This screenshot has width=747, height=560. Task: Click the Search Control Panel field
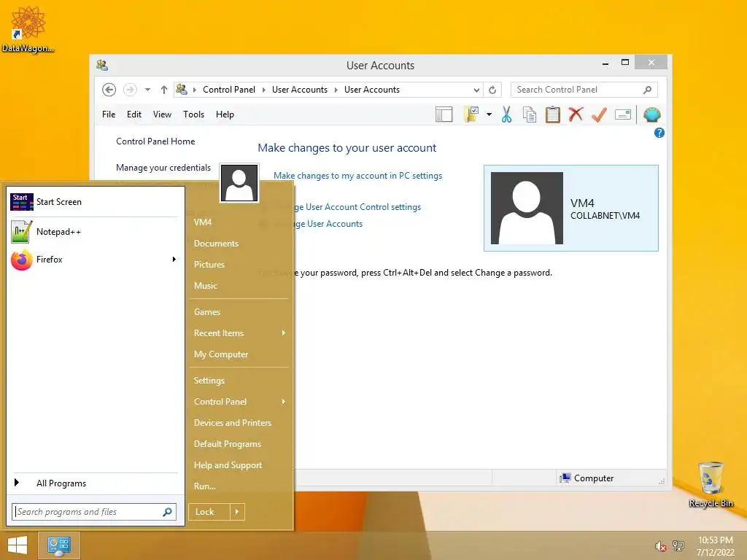pyautogui.click(x=584, y=90)
